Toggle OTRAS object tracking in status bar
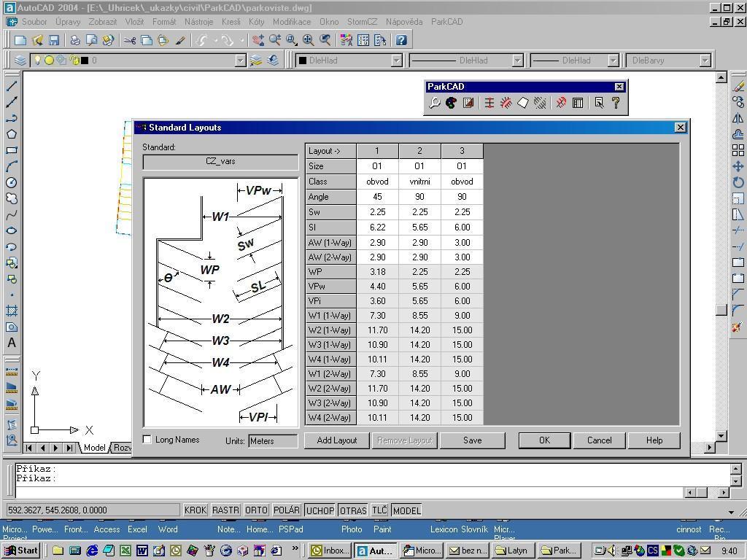Screen dimensions: 747x560 click(x=353, y=510)
